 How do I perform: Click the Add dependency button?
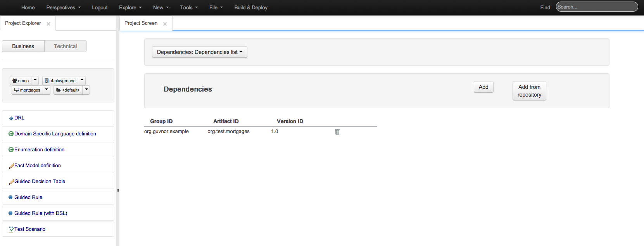coord(483,87)
